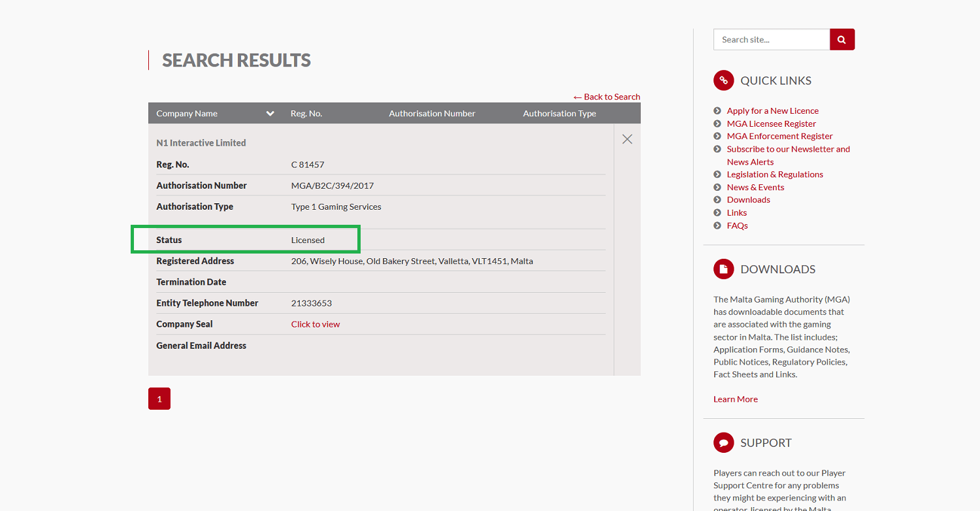Viewport: 980px width, 511px height.
Task: Open Apply for a New Licence link
Action: (773, 110)
